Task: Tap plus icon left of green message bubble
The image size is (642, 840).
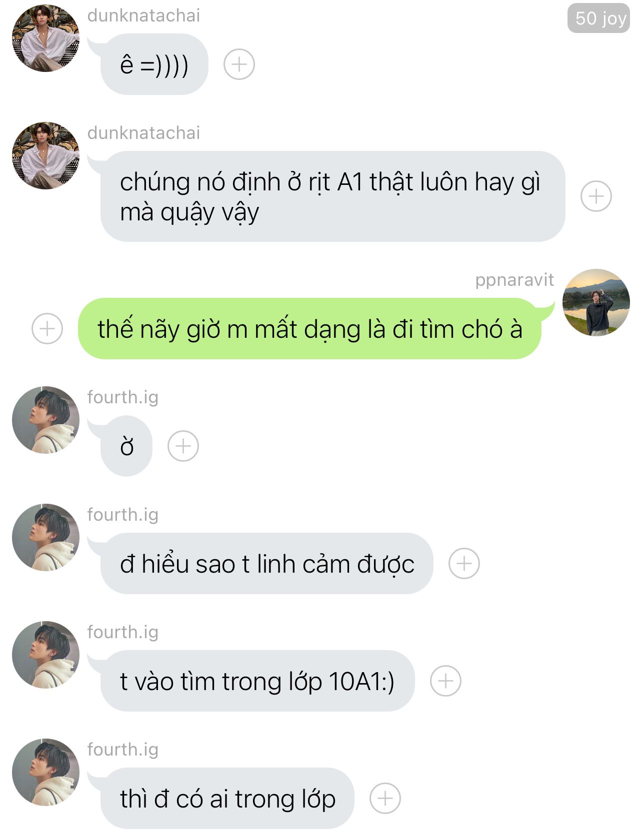Action: point(47,329)
